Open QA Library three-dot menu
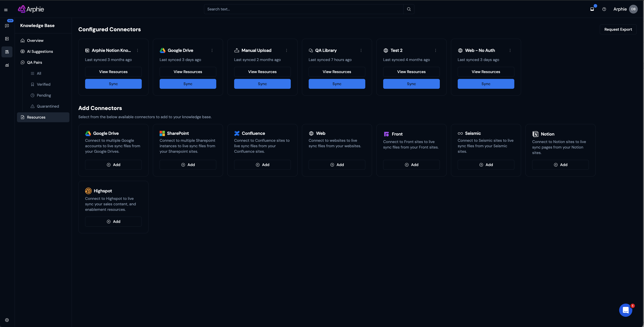Image resolution: width=644 pixels, height=327 pixels. (361, 50)
